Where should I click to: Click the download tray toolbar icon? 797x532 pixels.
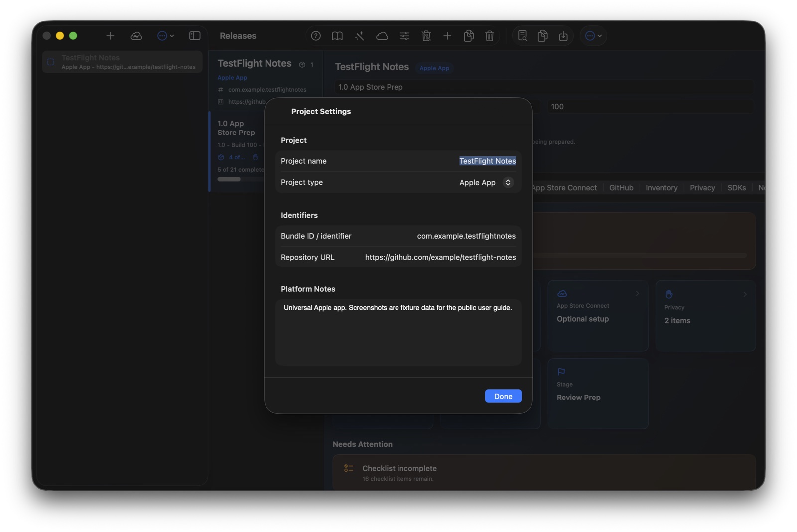pos(563,36)
